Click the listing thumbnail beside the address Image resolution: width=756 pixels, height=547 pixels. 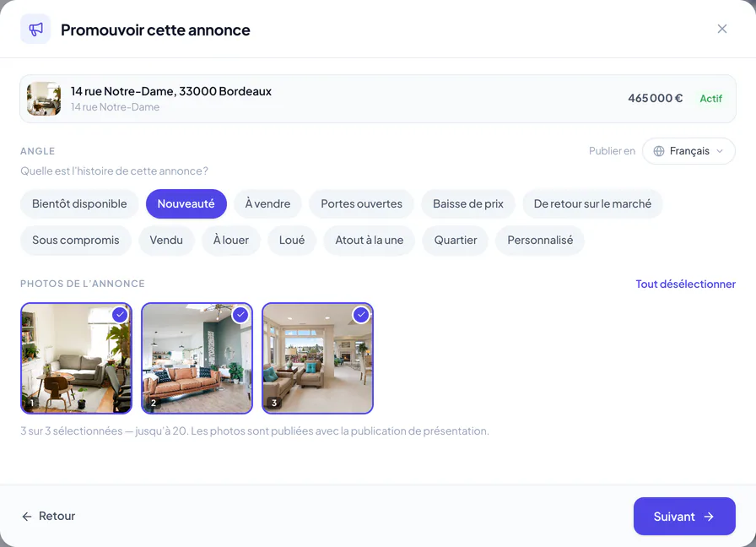coord(44,99)
